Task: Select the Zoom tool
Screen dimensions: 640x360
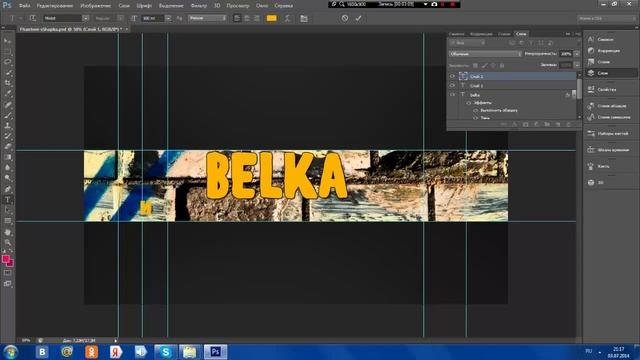Action: 7,242
